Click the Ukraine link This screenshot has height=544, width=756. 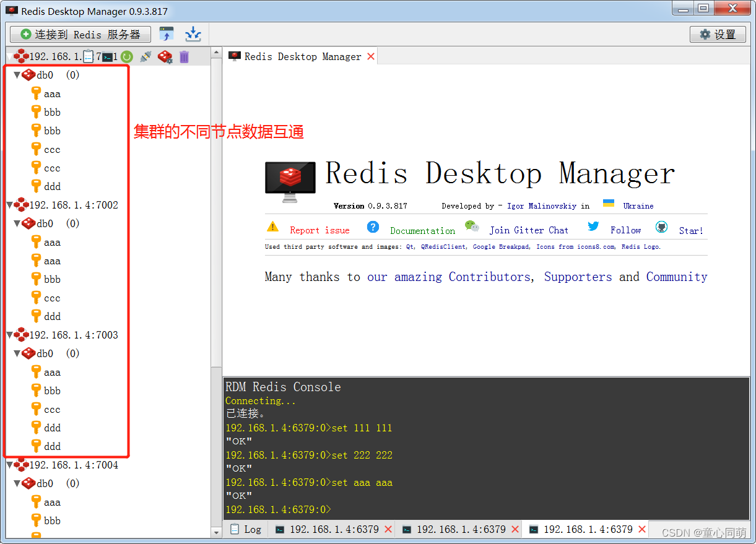(638, 205)
